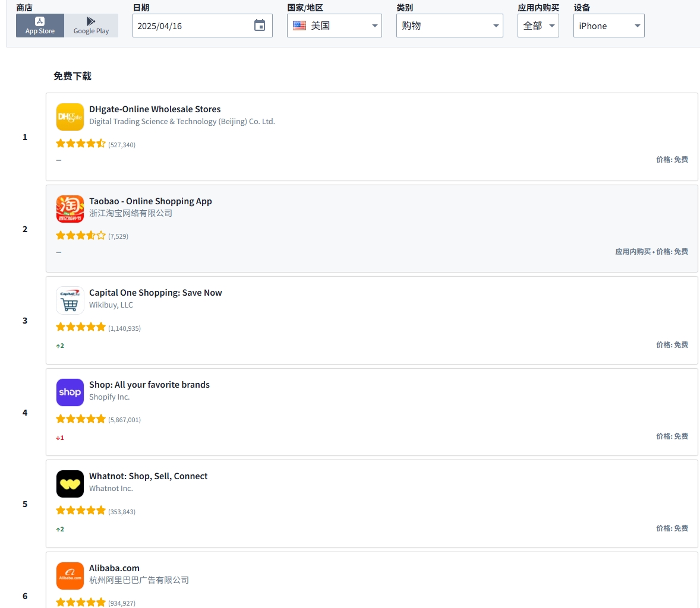The height and width of the screenshot is (608, 700).
Task: Click the 免费下载 section heading
Action: coord(72,76)
